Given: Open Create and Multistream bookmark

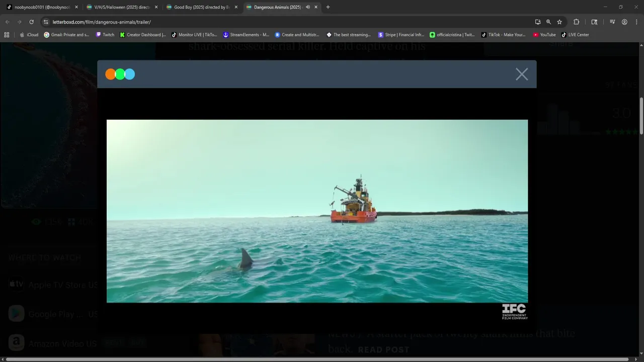Looking at the screenshot, I should pos(297,35).
